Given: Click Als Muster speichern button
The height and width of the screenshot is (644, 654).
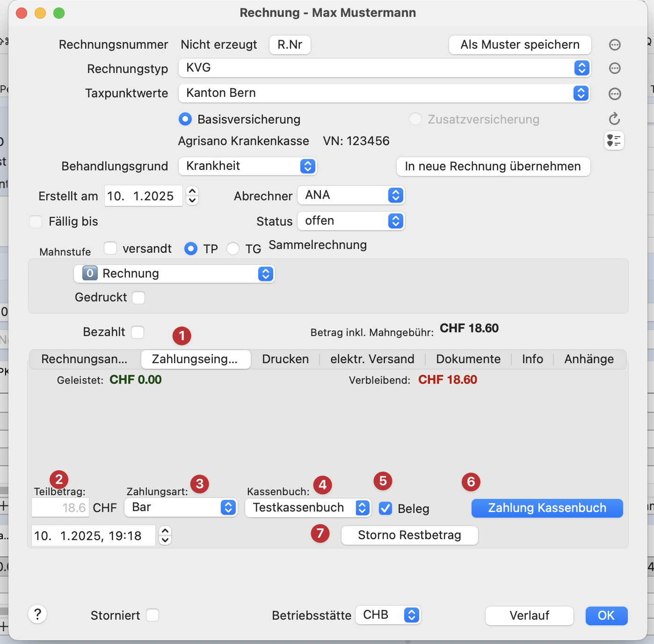Looking at the screenshot, I should 520,45.
